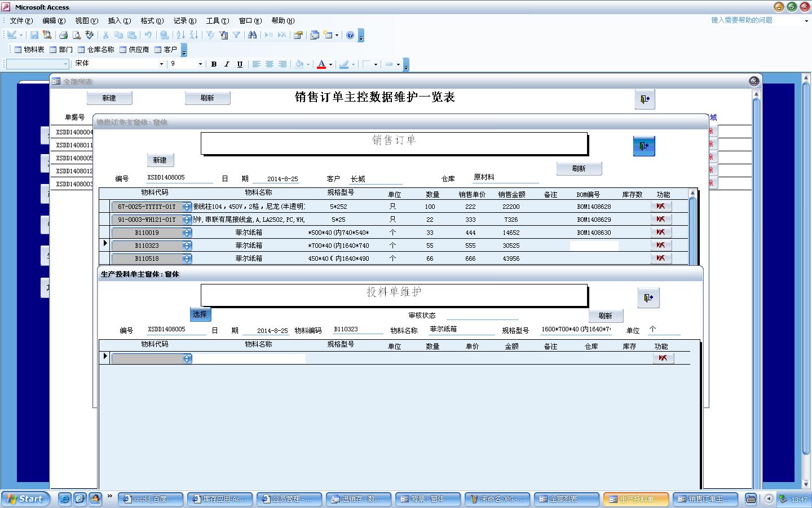Click the Database Window icon
The height and width of the screenshot is (508, 812).
coord(315,35)
